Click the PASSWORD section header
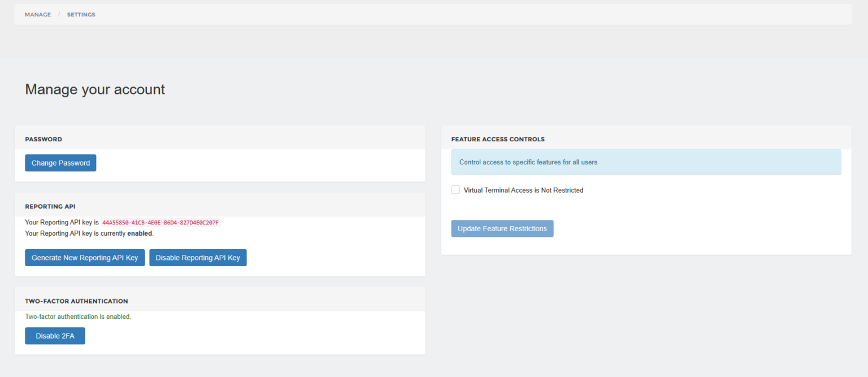The width and height of the screenshot is (868, 377). (x=44, y=139)
